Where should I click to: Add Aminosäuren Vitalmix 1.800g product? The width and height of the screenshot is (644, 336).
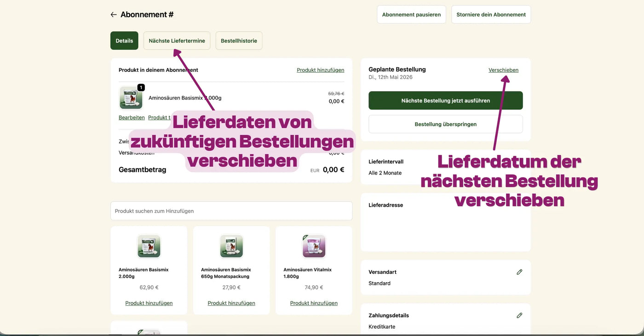click(314, 303)
